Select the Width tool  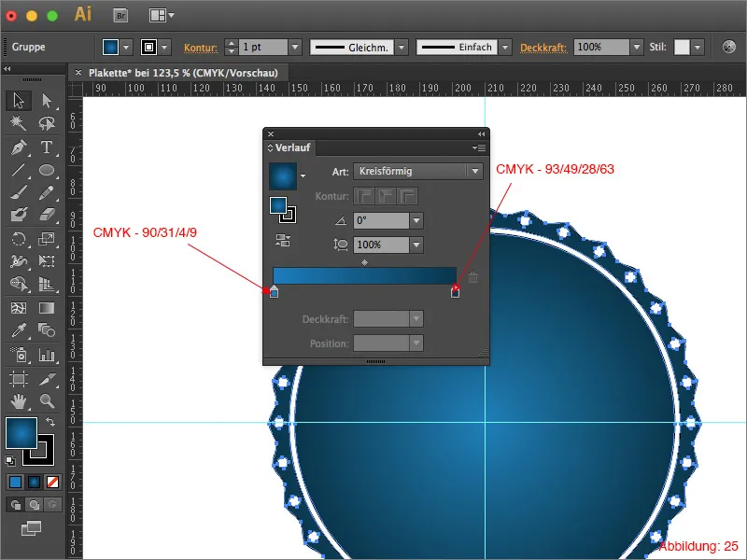19,260
